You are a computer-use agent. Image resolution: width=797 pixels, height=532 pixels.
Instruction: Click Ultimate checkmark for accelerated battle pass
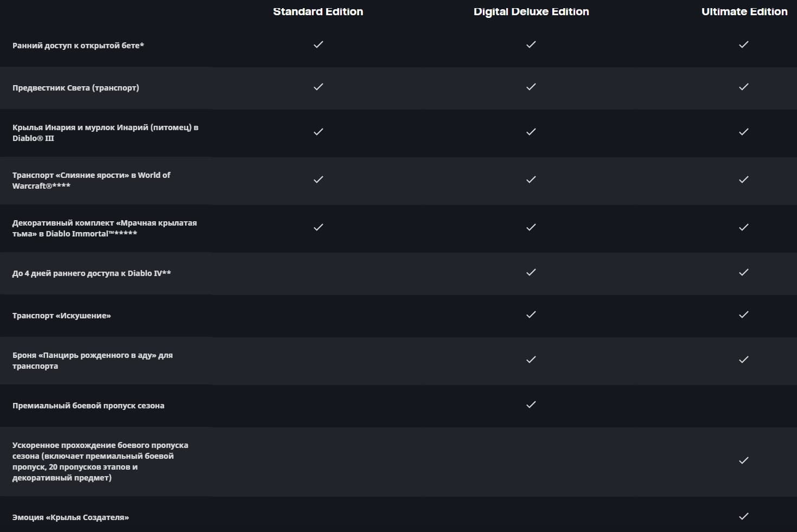click(744, 460)
